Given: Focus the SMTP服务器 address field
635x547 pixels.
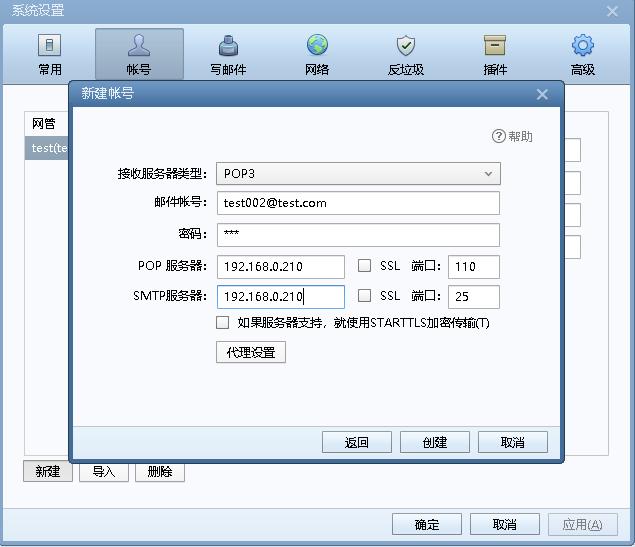Looking at the screenshot, I should (281, 297).
